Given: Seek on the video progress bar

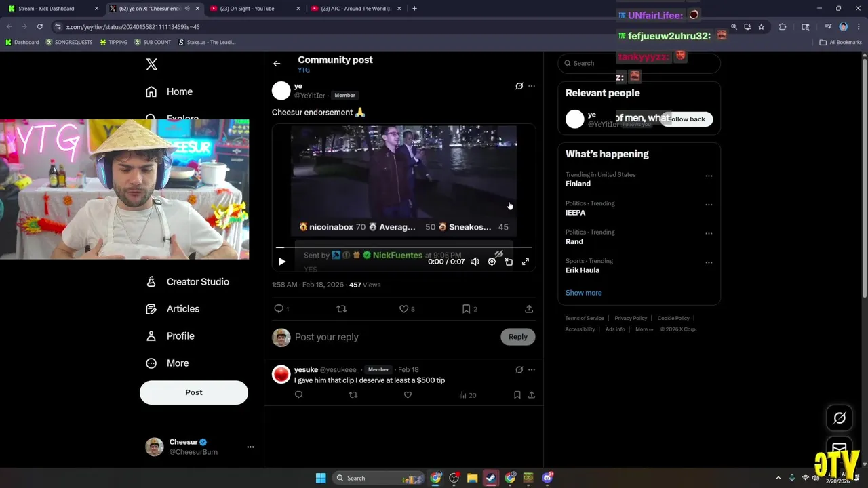Looking at the screenshot, I should coord(403,248).
